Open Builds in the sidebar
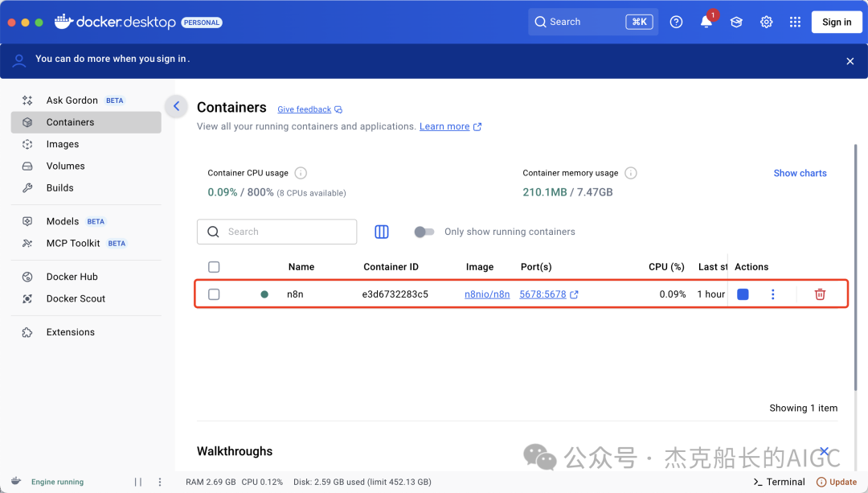This screenshot has width=868, height=493. point(86,187)
